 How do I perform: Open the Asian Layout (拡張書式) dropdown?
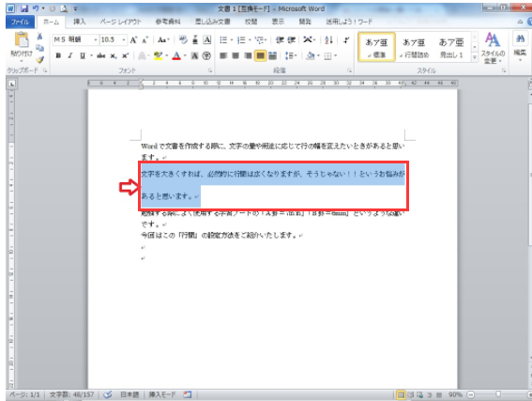pyautogui.click(x=309, y=40)
